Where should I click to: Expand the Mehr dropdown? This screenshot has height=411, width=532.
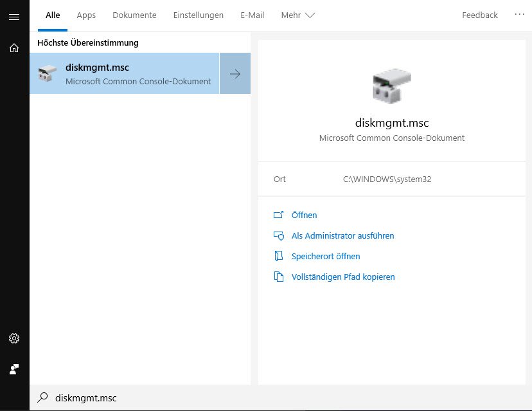point(298,15)
